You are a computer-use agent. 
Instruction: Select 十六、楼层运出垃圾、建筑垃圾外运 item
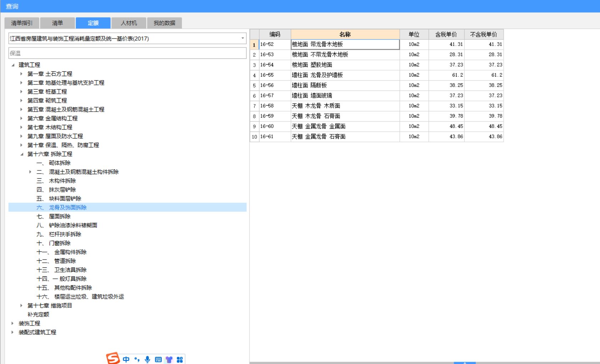click(80, 297)
